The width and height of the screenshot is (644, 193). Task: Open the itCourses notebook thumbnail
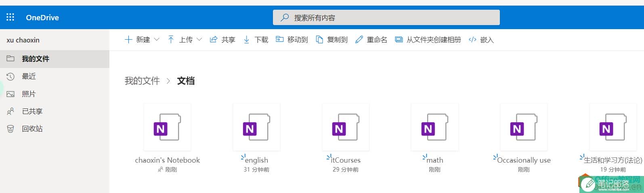346,127
